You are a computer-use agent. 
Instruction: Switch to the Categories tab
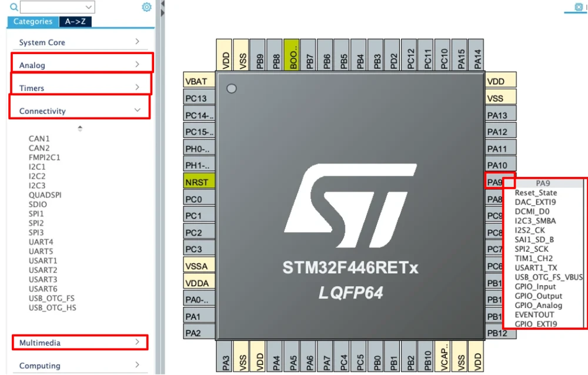tap(33, 21)
